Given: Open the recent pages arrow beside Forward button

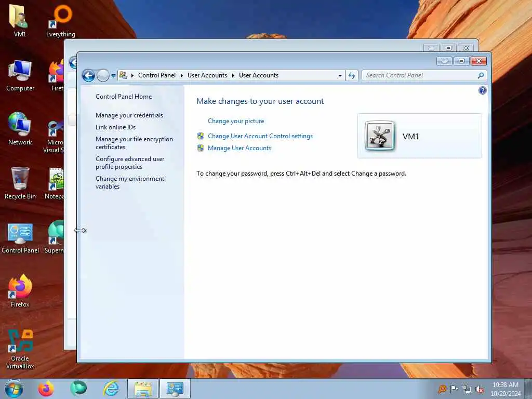Looking at the screenshot, I should point(113,76).
